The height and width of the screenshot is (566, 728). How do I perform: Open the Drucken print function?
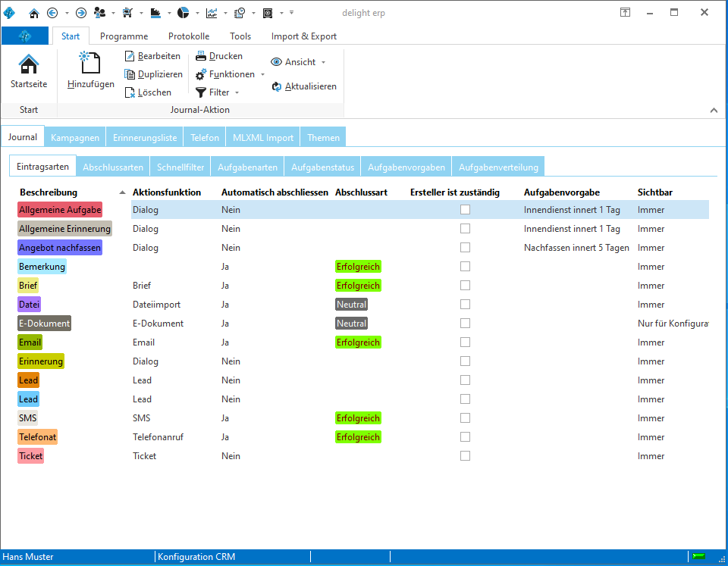pyautogui.click(x=200, y=55)
